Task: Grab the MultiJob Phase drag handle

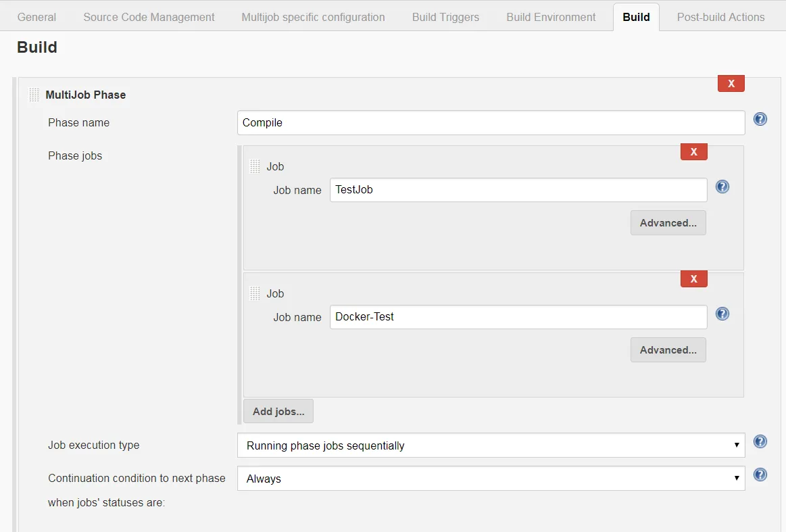Action: pyautogui.click(x=34, y=95)
